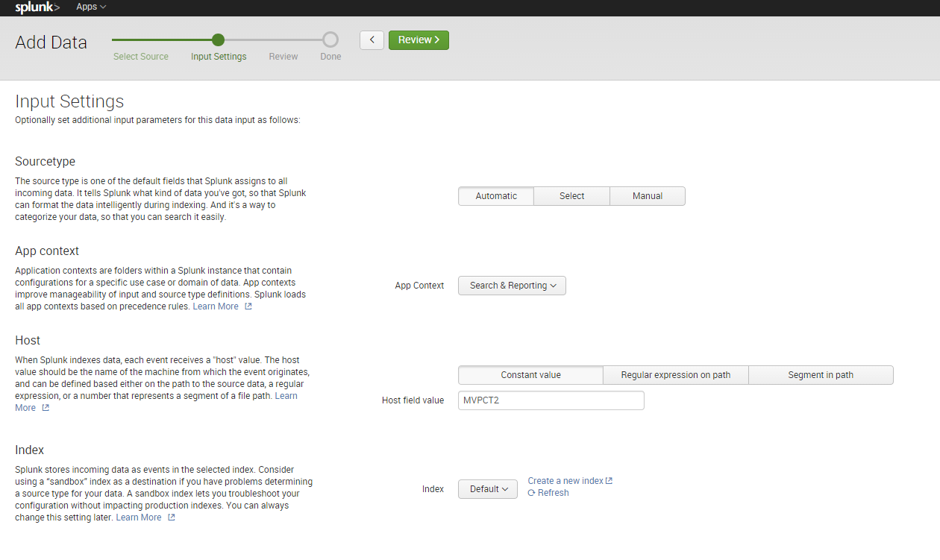The width and height of the screenshot is (940, 560).
Task: Click the Index section heading
Action: pyautogui.click(x=30, y=450)
